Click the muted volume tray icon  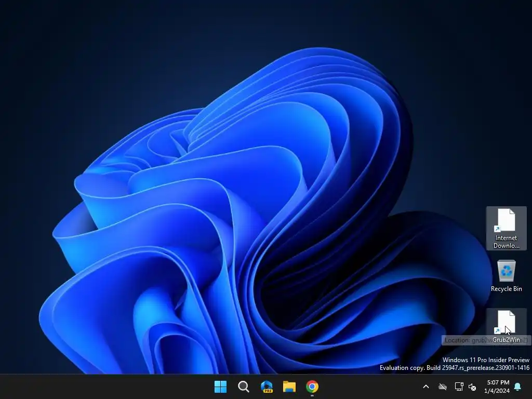tap(472, 387)
